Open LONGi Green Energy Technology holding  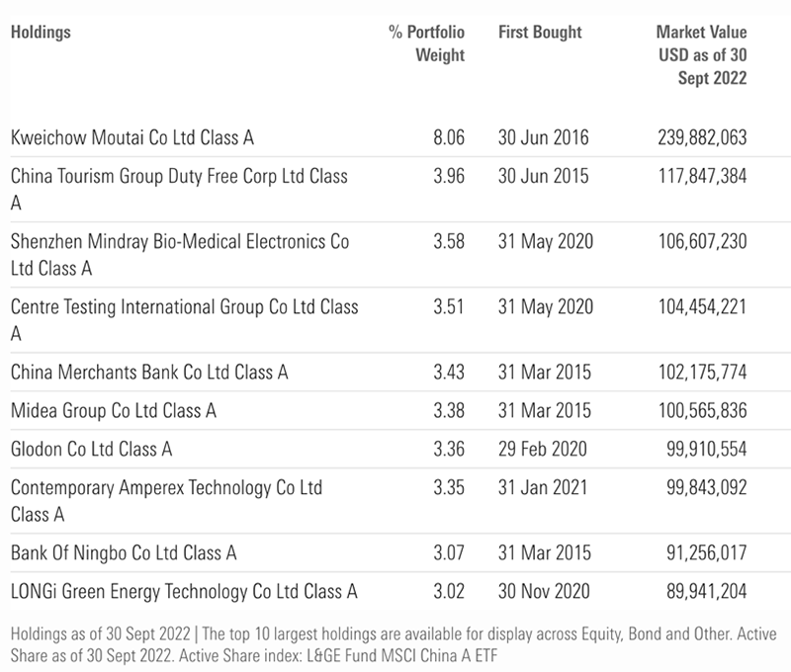[x=183, y=592]
